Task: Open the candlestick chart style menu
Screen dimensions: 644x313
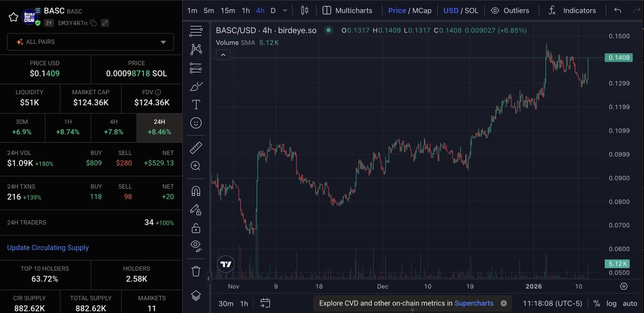Action: [305, 10]
